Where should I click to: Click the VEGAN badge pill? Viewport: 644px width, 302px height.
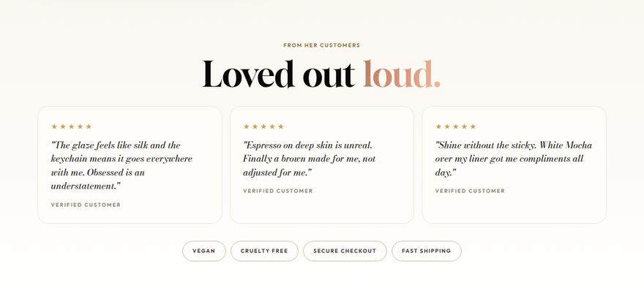204,251
